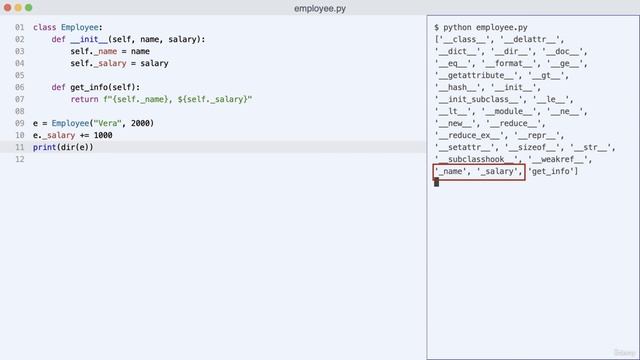Click the 'print(dir(e))' line
Screen dimensions: 640x360
click(63, 147)
